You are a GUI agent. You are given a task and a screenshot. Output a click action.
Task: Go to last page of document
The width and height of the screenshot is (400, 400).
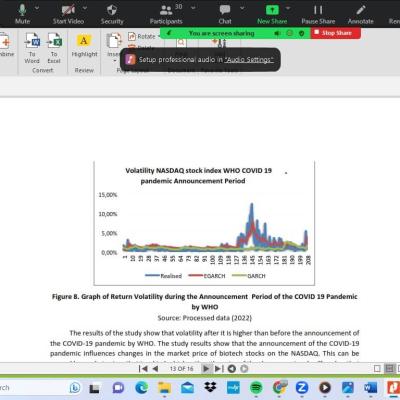(219, 368)
